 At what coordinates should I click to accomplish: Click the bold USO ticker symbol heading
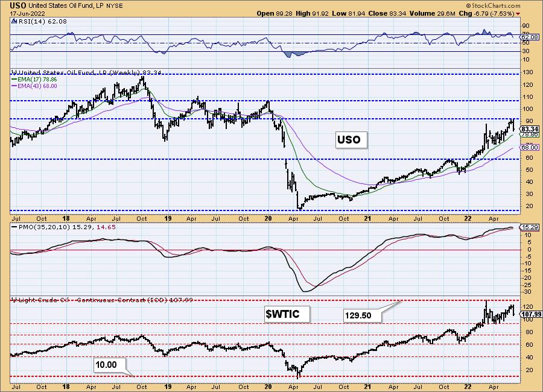click(18, 5)
